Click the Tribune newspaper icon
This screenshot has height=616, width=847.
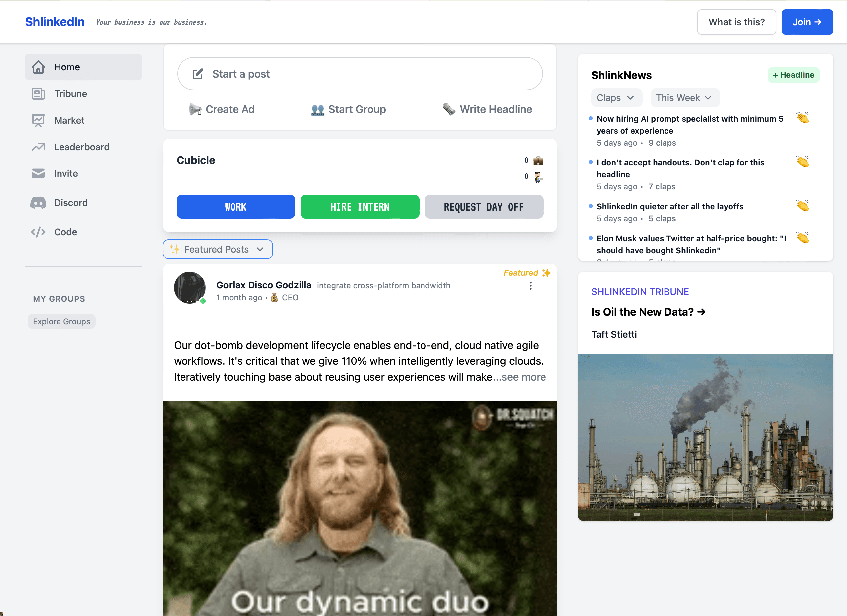tap(38, 94)
